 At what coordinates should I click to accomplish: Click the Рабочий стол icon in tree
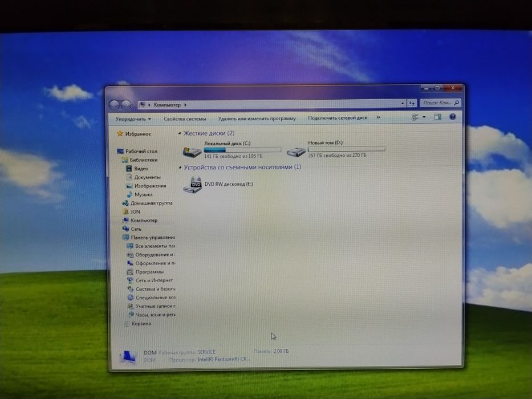point(120,151)
